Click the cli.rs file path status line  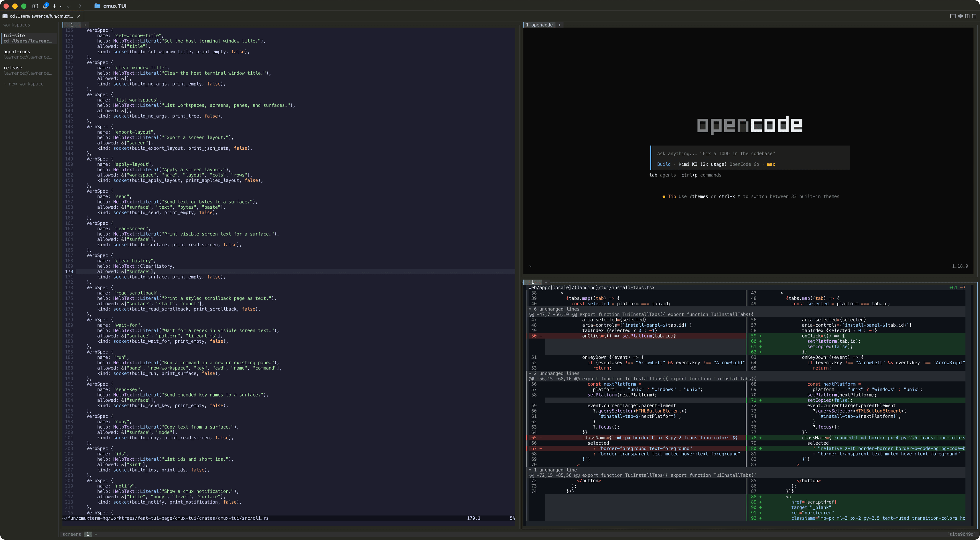165,518
